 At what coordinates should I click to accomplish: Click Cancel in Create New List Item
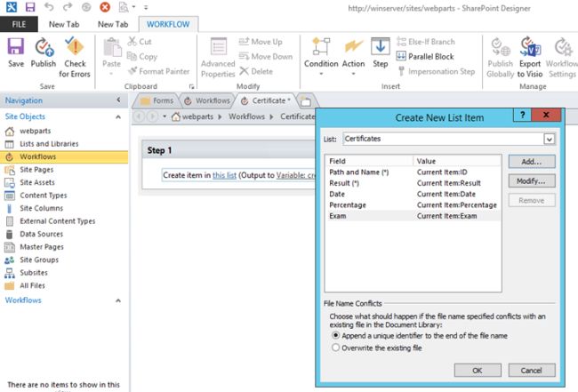point(532,371)
